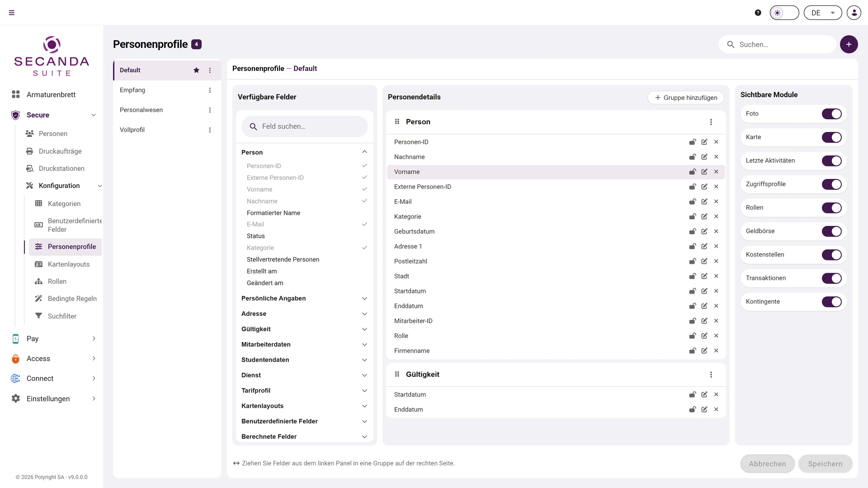The image size is (868, 488).
Task: Disable the Foto module toggle
Action: point(831,114)
